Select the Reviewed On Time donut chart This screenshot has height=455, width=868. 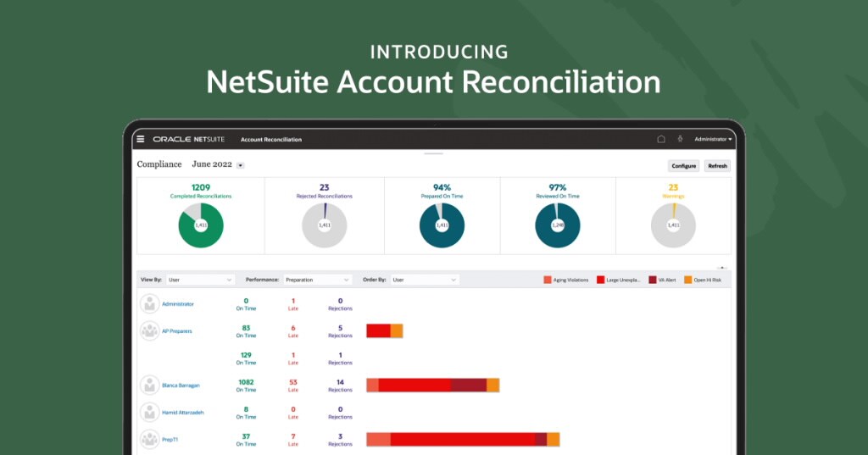tap(558, 225)
